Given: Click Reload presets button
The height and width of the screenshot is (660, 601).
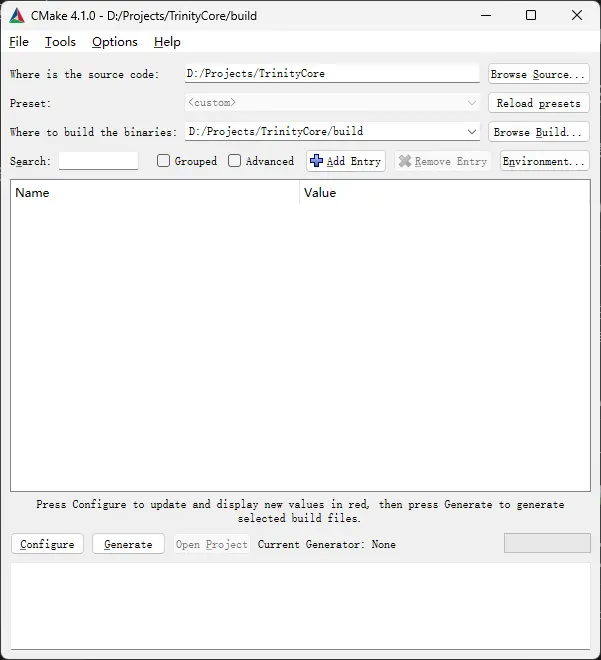Looking at the screenshot, I should coord(538,103).
